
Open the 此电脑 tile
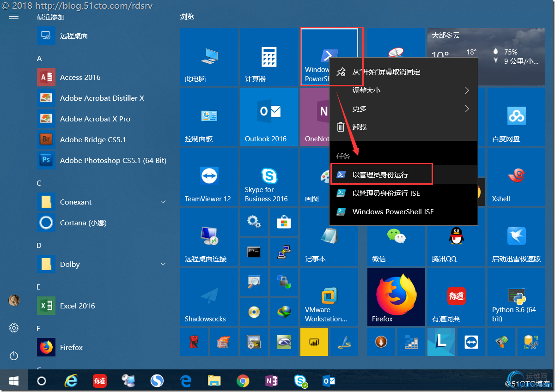point(209,57)
